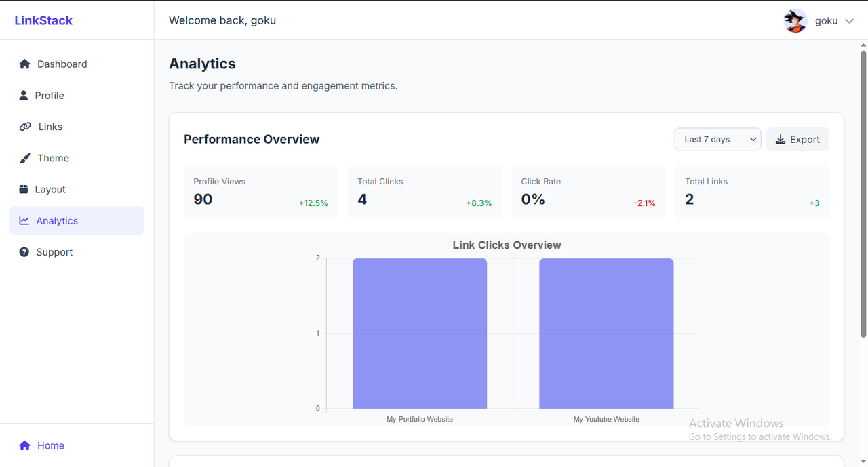
Task: Click the +12.5% change value
Action: 313,203
